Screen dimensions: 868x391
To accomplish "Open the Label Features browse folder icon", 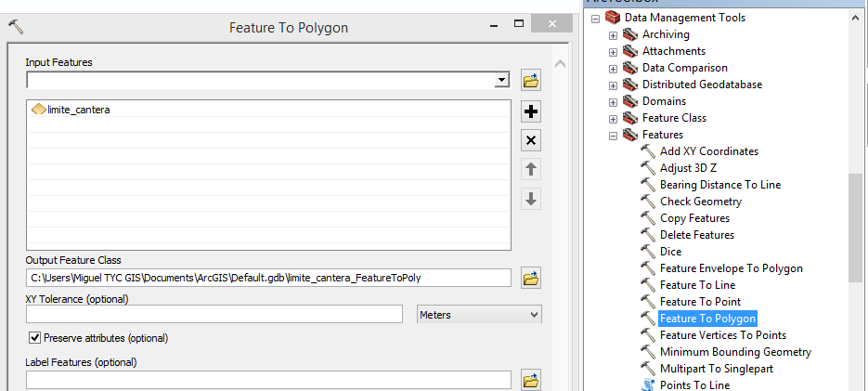I will click(531, 380).
